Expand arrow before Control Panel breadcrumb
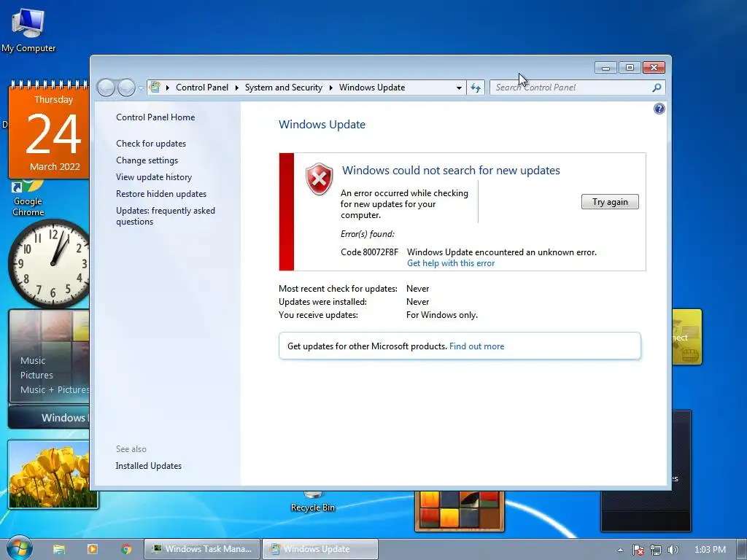This screenshot has width=747, height=560. coord(168,87)
